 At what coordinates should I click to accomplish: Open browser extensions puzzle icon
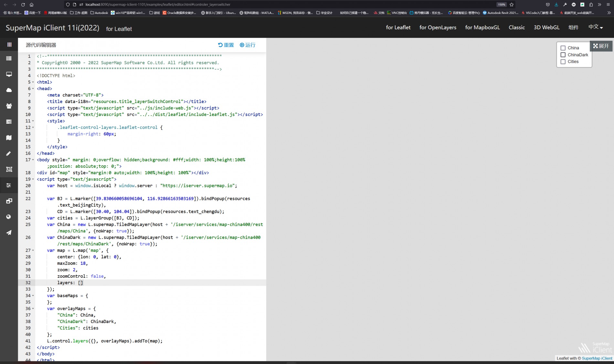pos(591,5)
